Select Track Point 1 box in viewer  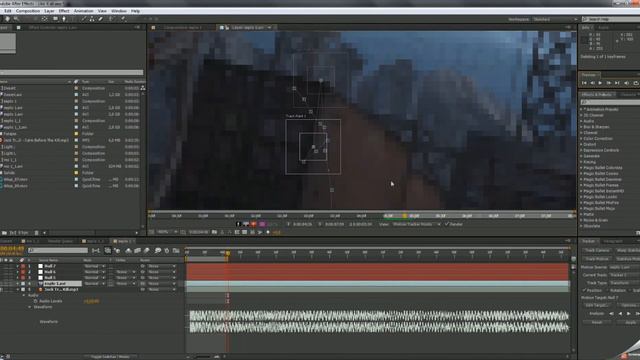[313, 147]
